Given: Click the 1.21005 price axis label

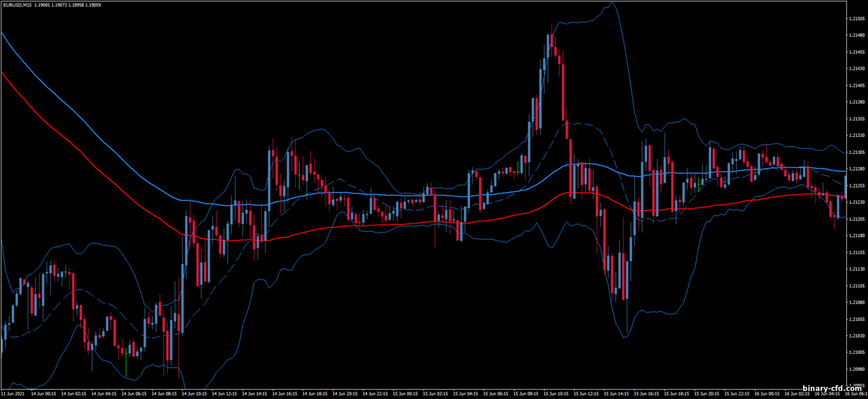Looking at the screenshot, I should pos(856,353).
